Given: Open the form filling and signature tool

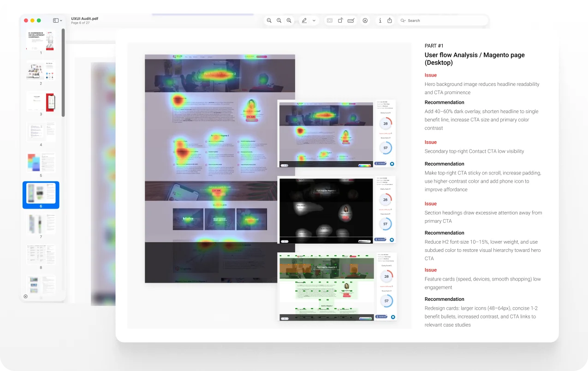Looking at the screenshot, I should (351, 20).
